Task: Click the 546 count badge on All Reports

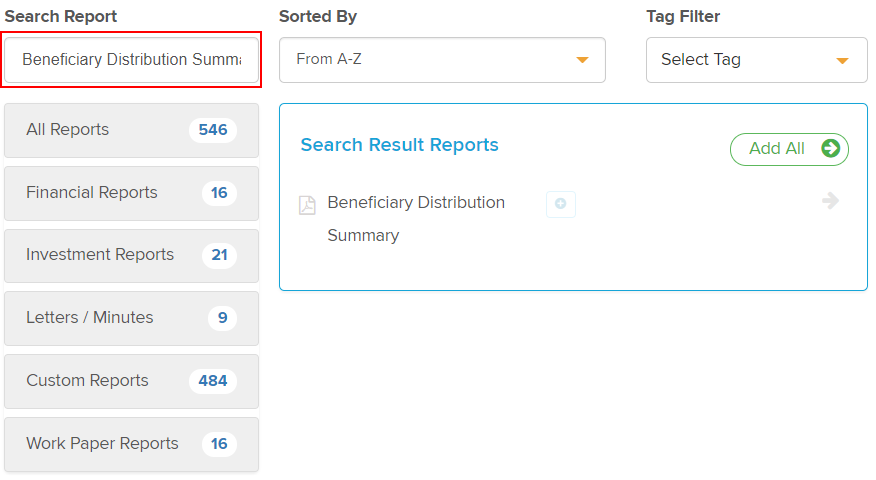Action: pyautogui.click(x=213, y=130)
